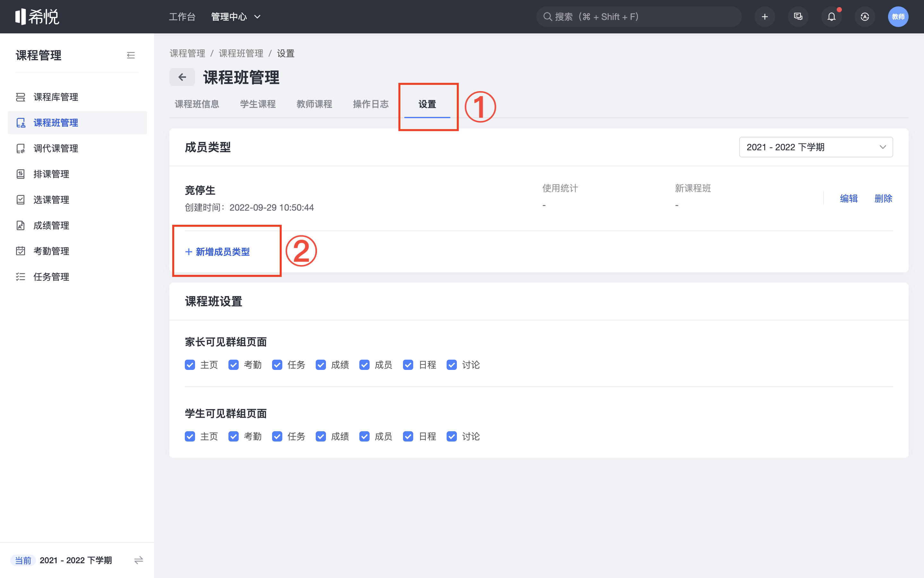Click the 新增成员类型 link

[218, 252]
